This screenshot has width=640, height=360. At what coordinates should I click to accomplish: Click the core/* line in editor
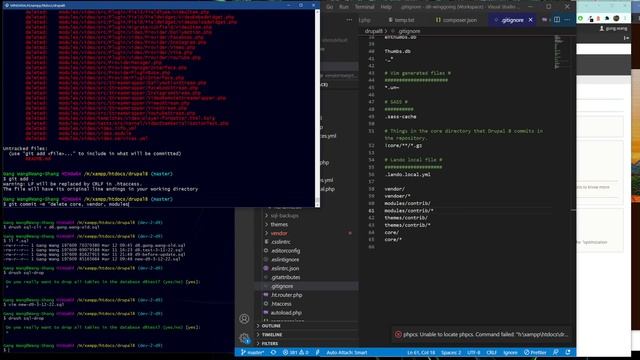[393, 240]
